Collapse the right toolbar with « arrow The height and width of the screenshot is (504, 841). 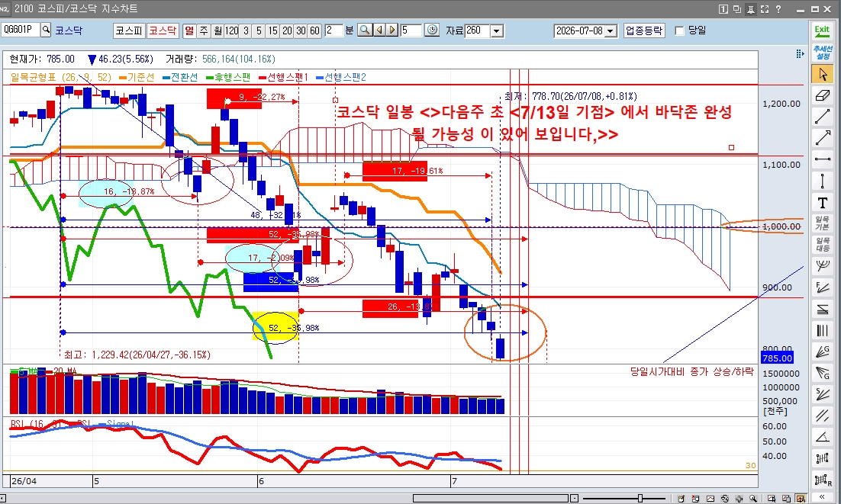click(x=822, y=496)
